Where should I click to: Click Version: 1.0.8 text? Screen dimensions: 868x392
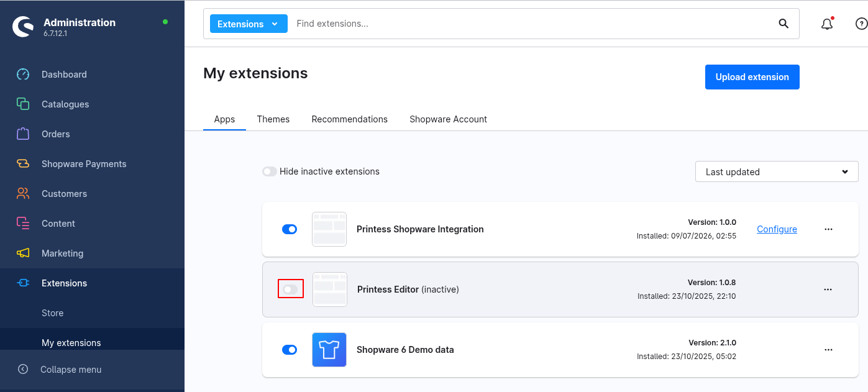(x=711, y=283)
